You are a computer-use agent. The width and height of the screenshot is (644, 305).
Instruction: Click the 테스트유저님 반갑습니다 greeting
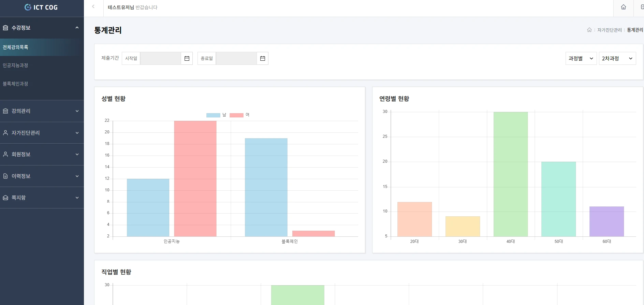click(133, 7)
